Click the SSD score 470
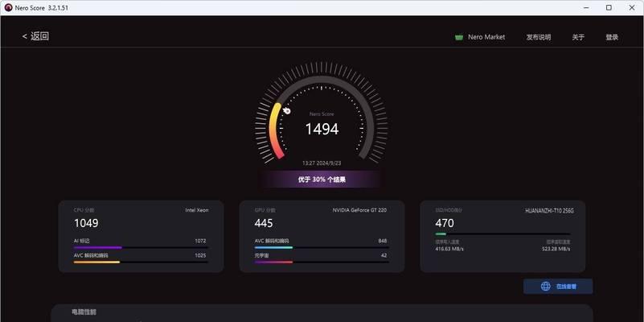This screenshot has height=322, width=644. [x=445, y=223]
